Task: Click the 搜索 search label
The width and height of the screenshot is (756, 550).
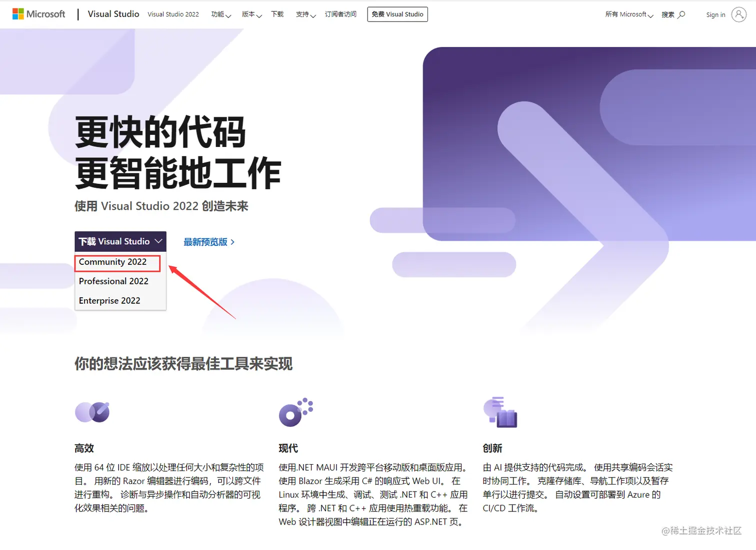Action: tap(668, 14)
